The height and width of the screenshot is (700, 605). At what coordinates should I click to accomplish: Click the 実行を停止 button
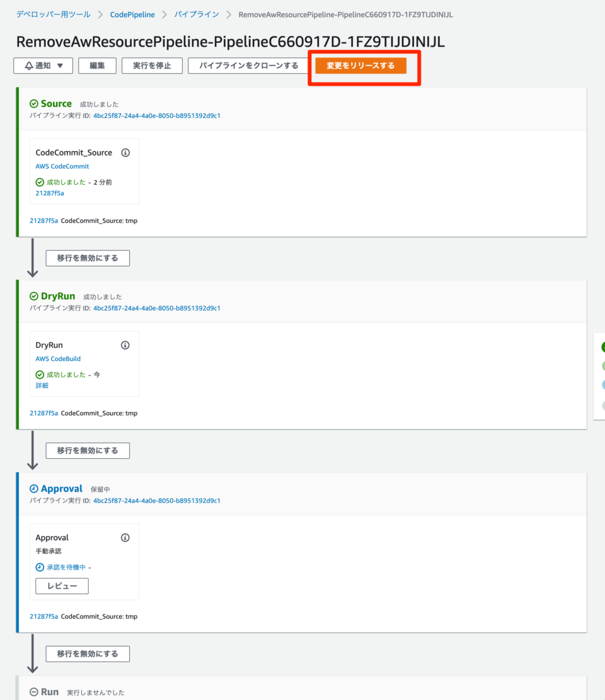(152, 66)
